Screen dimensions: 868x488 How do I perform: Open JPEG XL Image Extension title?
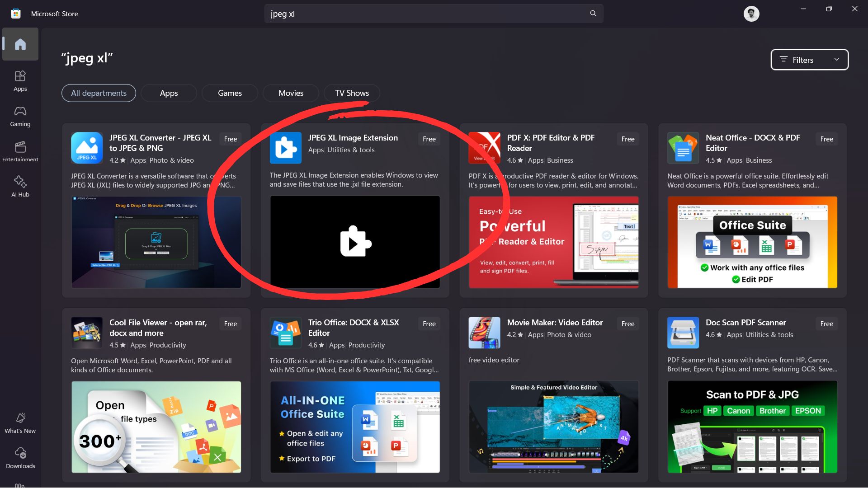point(353,138)
